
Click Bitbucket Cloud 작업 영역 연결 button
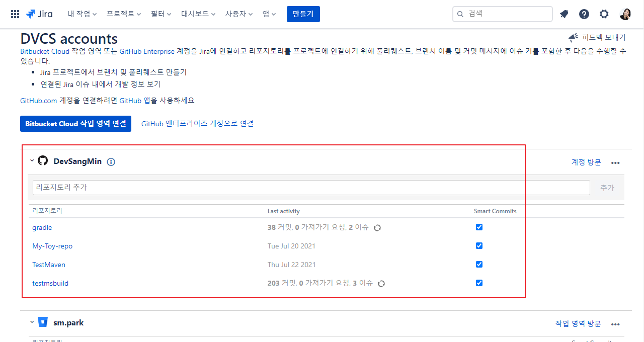(x=75, y=124)
